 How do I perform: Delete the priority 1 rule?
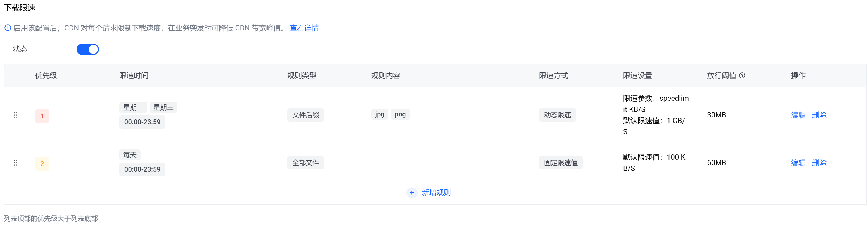coord(819,115)
